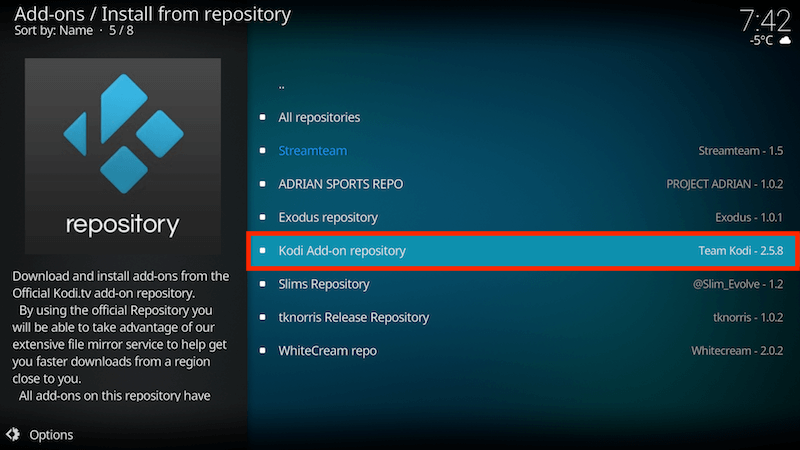Click the repository description text
The image size is (800, 450).
coord(121,336)
